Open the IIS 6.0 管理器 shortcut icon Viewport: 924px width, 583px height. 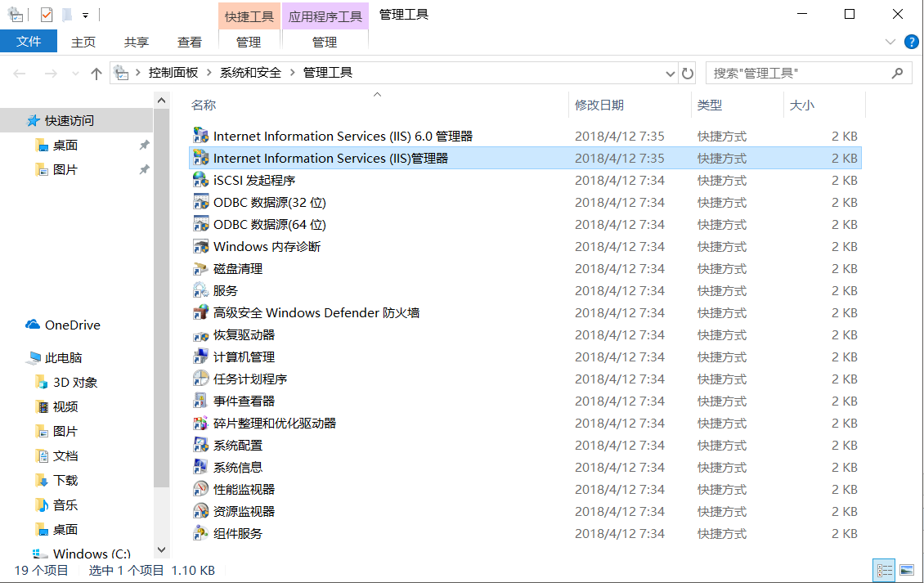(x=201, y=136)
